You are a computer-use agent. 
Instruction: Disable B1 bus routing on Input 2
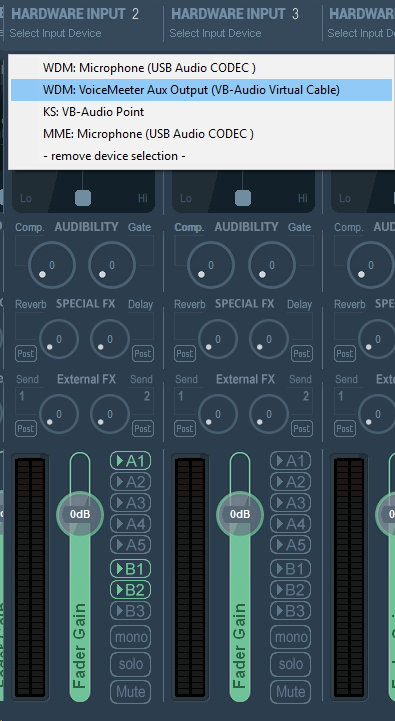[131, 569]
